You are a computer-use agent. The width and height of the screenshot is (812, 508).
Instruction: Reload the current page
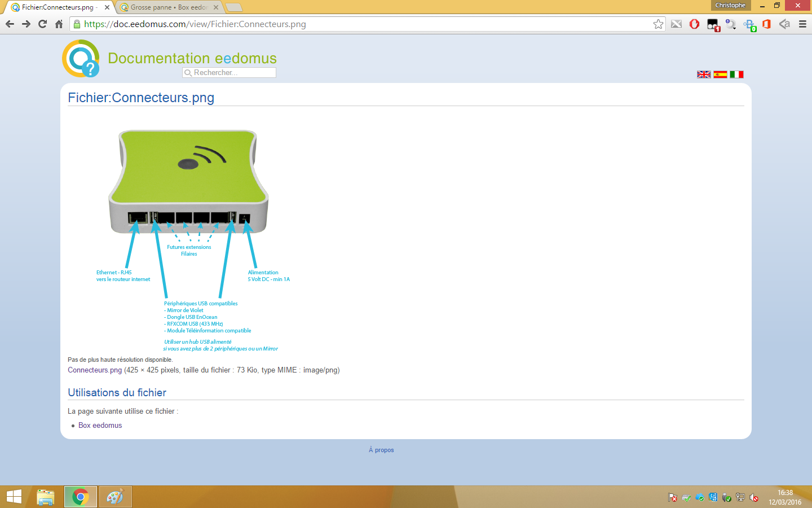tap(42, 24)
